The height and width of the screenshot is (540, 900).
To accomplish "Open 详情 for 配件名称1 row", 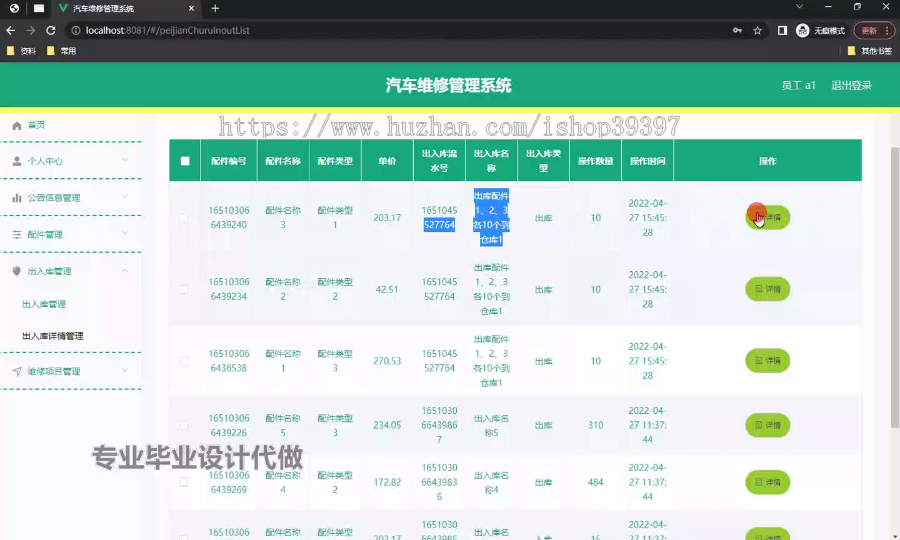I will coord(767,361).
